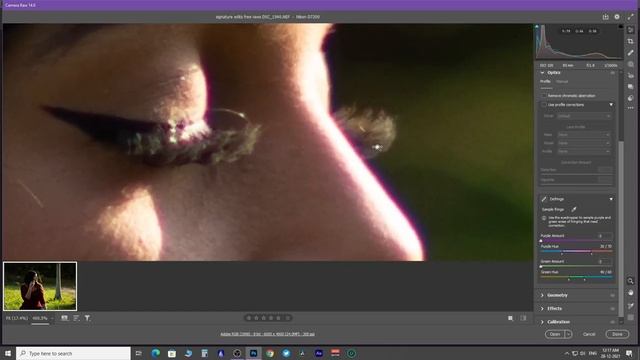Screen dimensions: 640x360
Task: Toggle the grid overlay icon
Action: pos(631,317)
